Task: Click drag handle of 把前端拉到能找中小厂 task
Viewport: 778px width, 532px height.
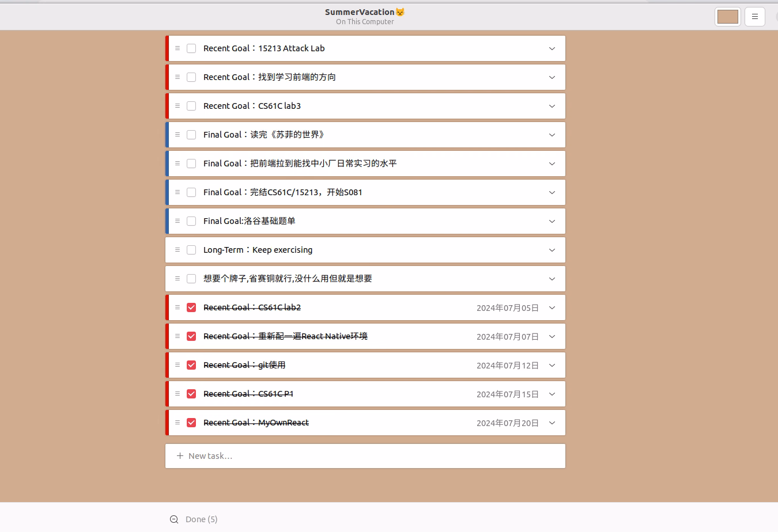Action: coord(177,164)
